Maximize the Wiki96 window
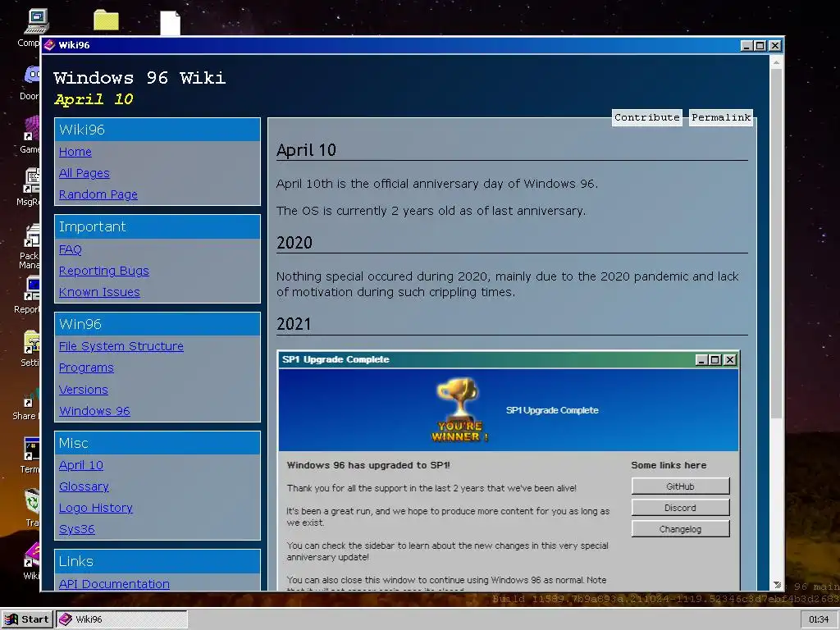This screenshot has height=630, width=840. click(x=760, y=46)
